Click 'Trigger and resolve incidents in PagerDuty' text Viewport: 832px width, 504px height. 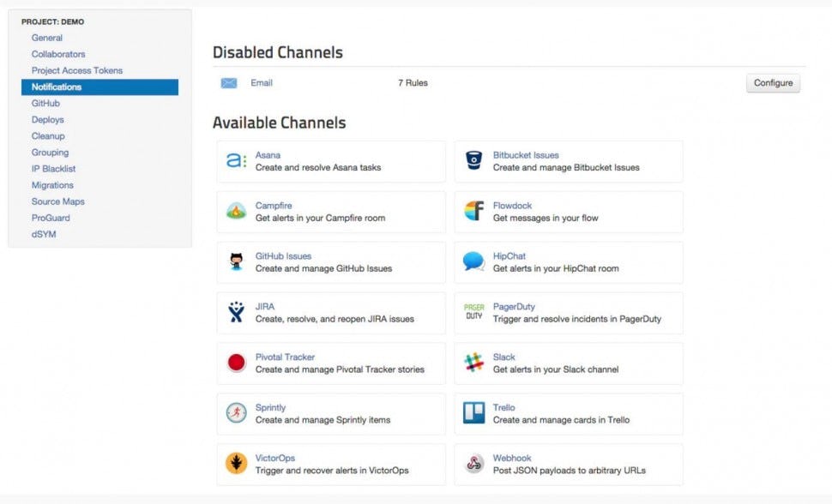[576, 319]
